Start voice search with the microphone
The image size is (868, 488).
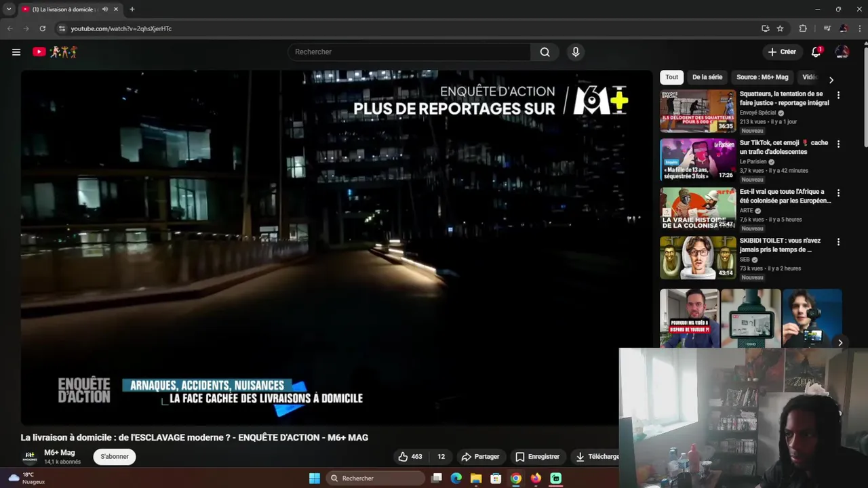pyautogui.click(x=576, y=52)
